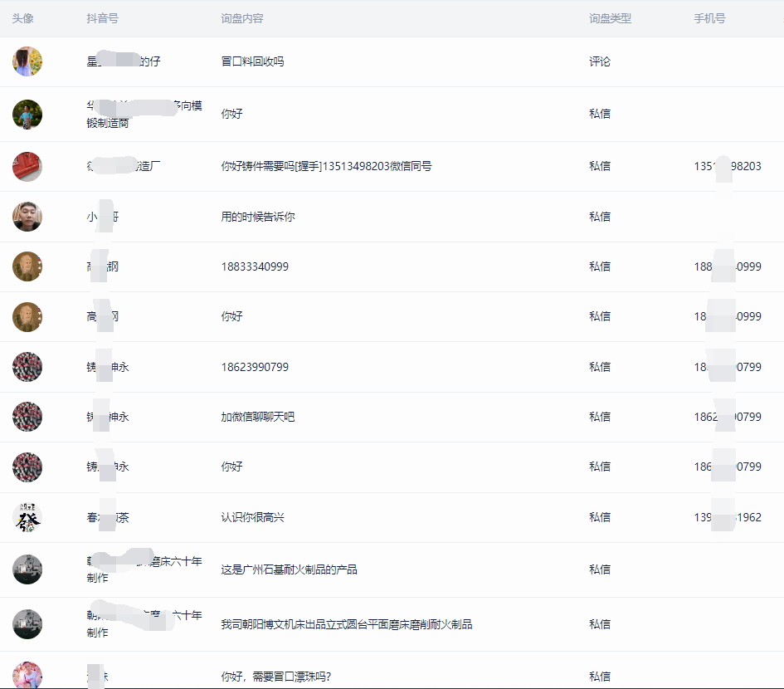
Task: Click the man's avatar beside "用的时候告诉你"
Action: point(27,217)
